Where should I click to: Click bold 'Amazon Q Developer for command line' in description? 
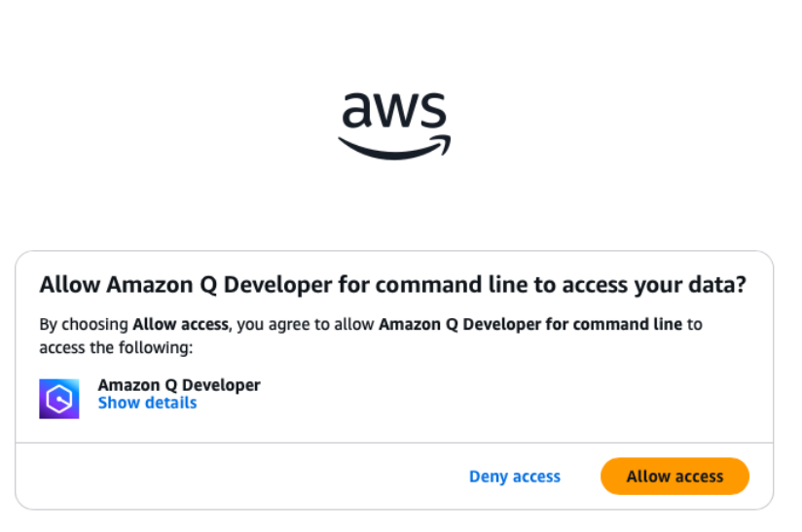(x=530, y=325)
